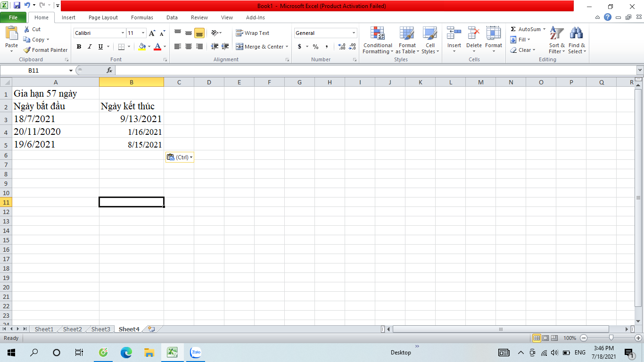Increase font size with grow font icon
Image resolution: width=644 pixels, height=362 pixels.
(x=152, y=33)
